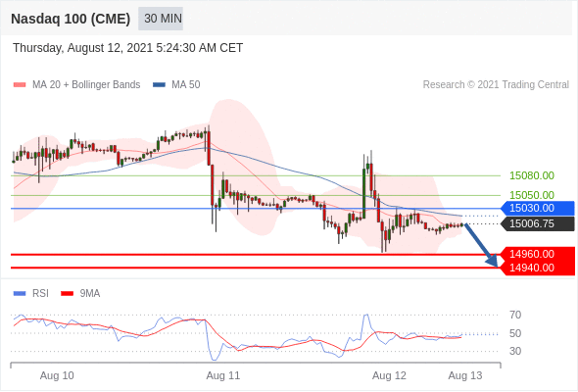Click the Aug 12 date axis label
578x392 pixels.
tap(389, 375)
